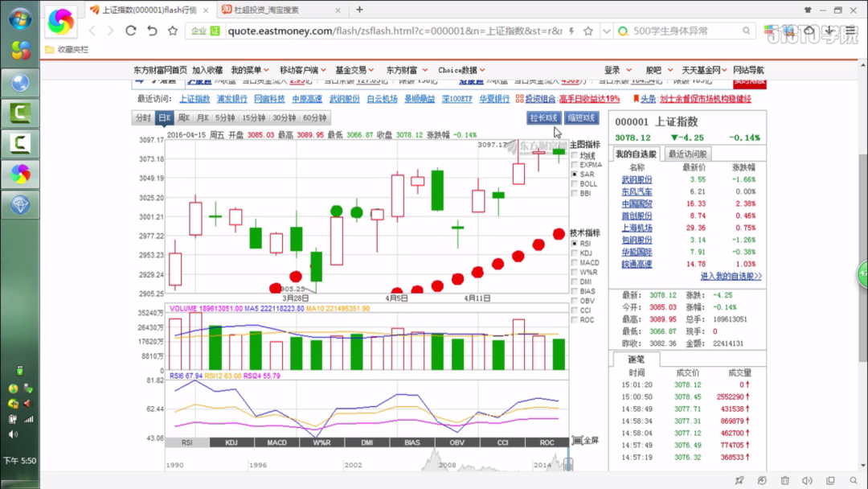Expand the 移动客户端 dropdown
The width and height of the screenshot is (868, 489).
[303, 70]
